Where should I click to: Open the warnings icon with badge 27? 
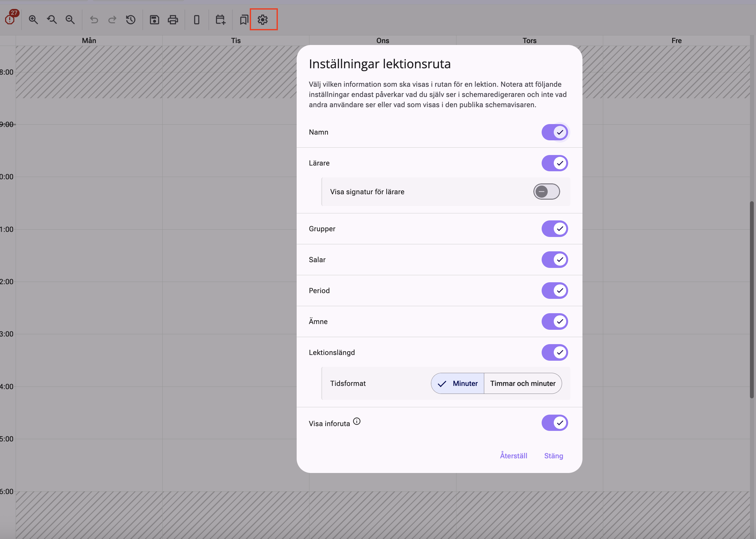[x=10, y=19]
